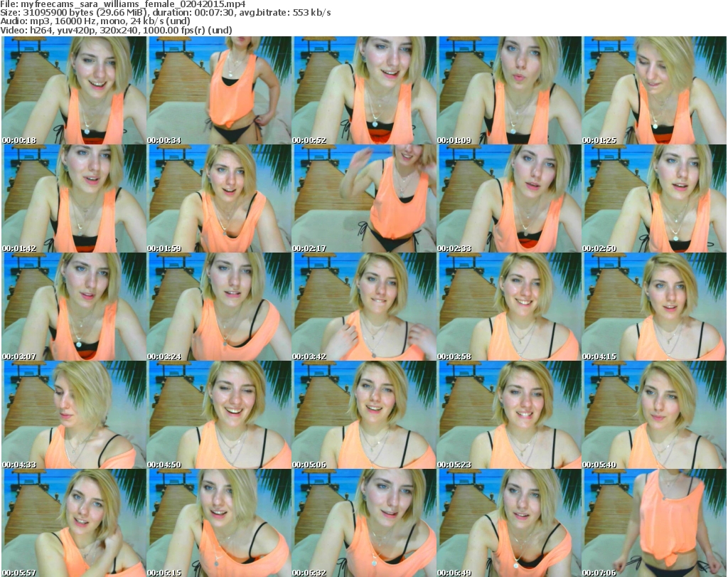The height and width of the screenshot is (577, 728).
Task: Open the thumbnail stamped 00:05:23
Action: pos(509,415)
